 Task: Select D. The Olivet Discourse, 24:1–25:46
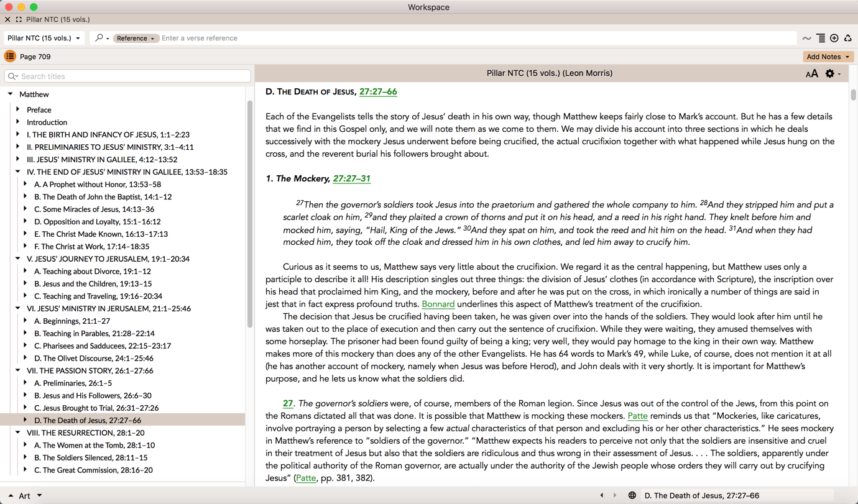point(94,359)
